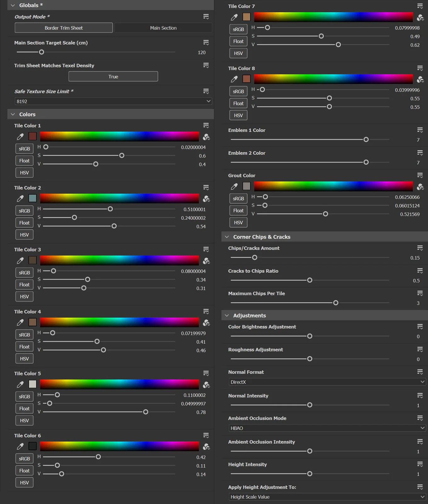Click the Tile Color 5 color swatch
The height and width of the screenshot is (504, 428).
(32, 384)
